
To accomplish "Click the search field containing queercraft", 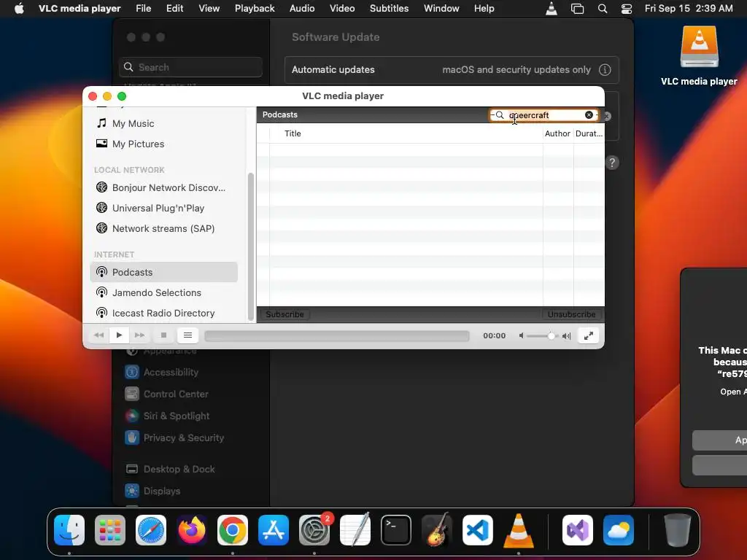I will (543, 115).
